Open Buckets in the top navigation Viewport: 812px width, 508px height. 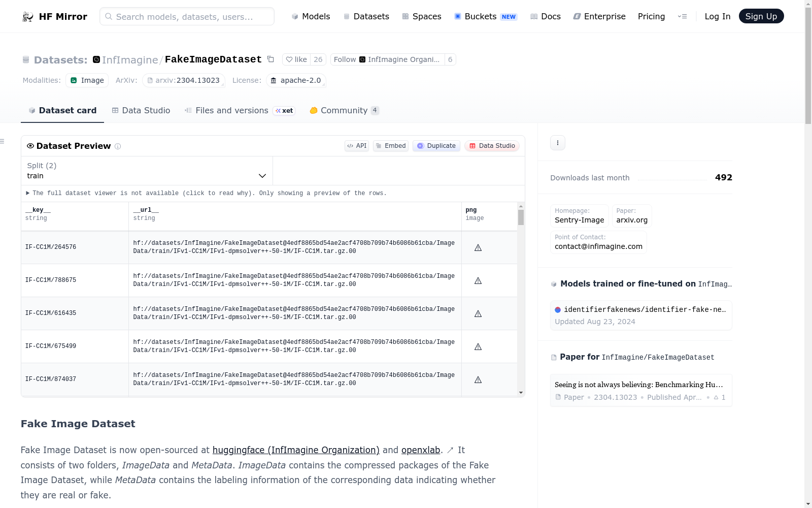pos(485,16)
